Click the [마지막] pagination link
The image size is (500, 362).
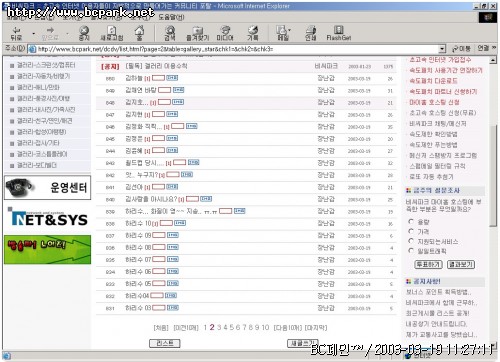point(316,328)
